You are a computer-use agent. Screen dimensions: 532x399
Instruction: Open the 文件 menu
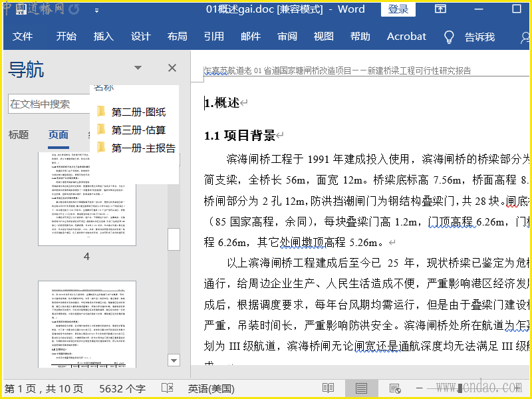(22, 37)
